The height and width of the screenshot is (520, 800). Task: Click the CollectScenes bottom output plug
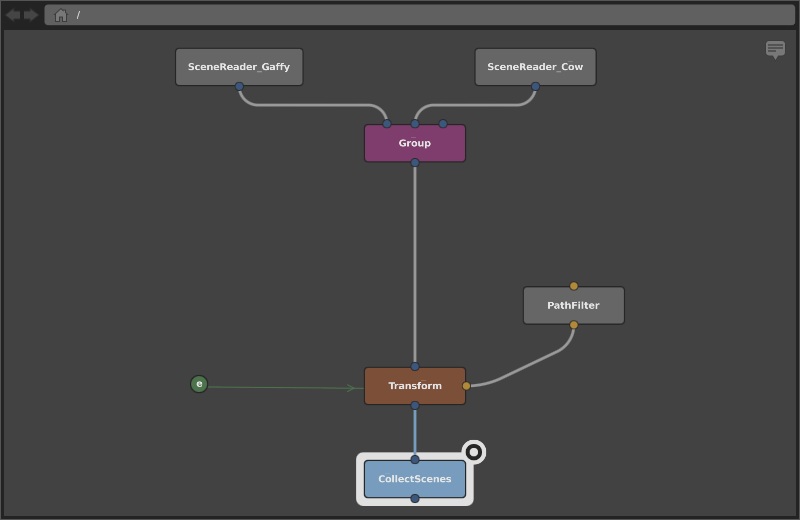415,498
